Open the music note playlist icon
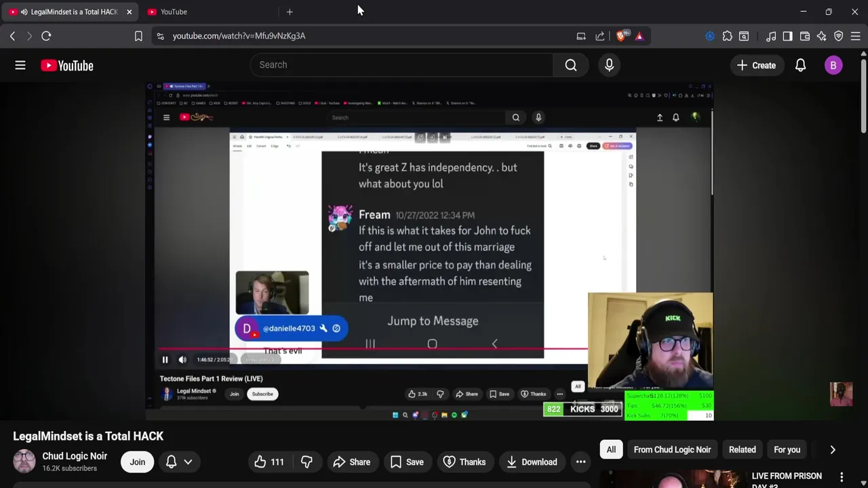The width and height of the screenshot is (868, 488). tap(771, 36)
